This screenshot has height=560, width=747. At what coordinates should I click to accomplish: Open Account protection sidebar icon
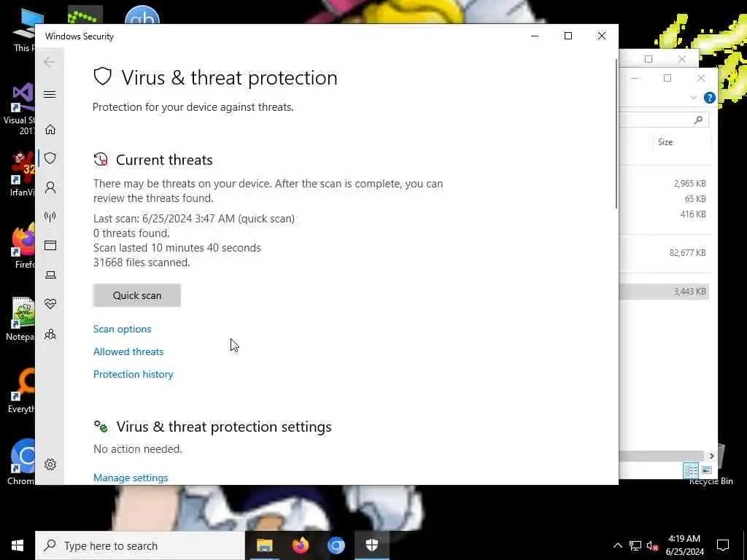point(50,188)
